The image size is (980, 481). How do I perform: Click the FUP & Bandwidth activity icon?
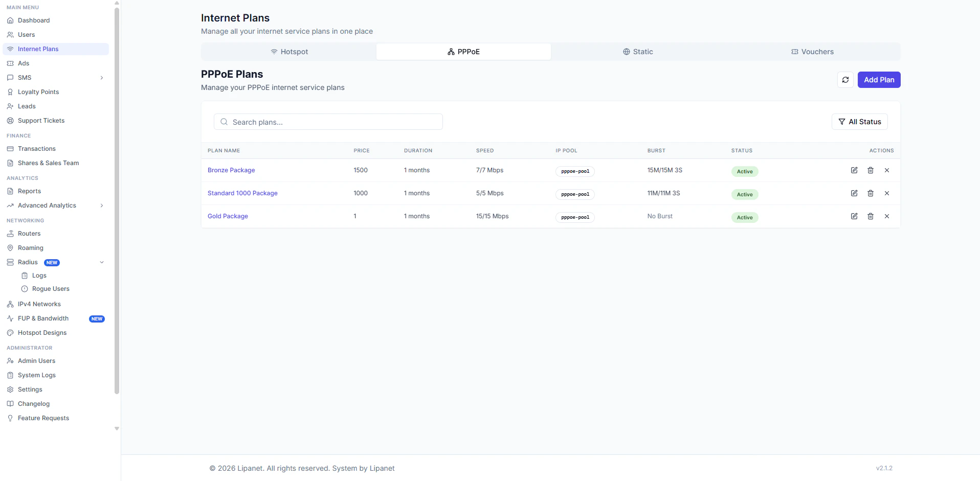click(10, 318)
